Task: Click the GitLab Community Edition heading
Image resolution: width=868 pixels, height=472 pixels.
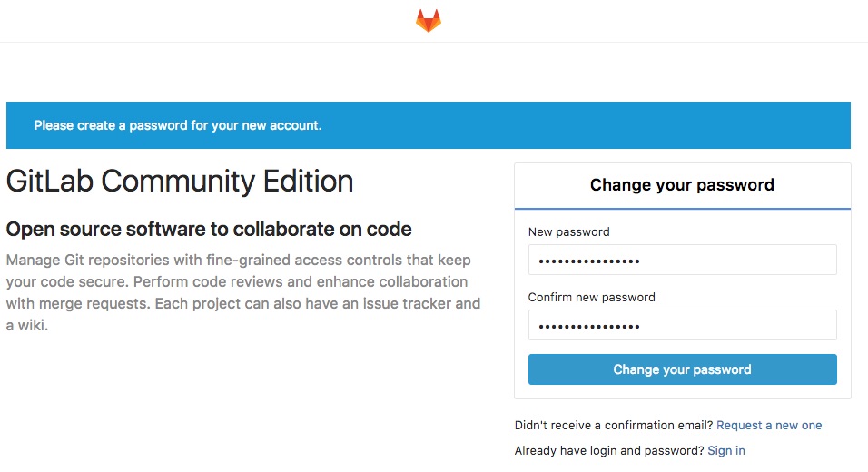Action: 180,181
